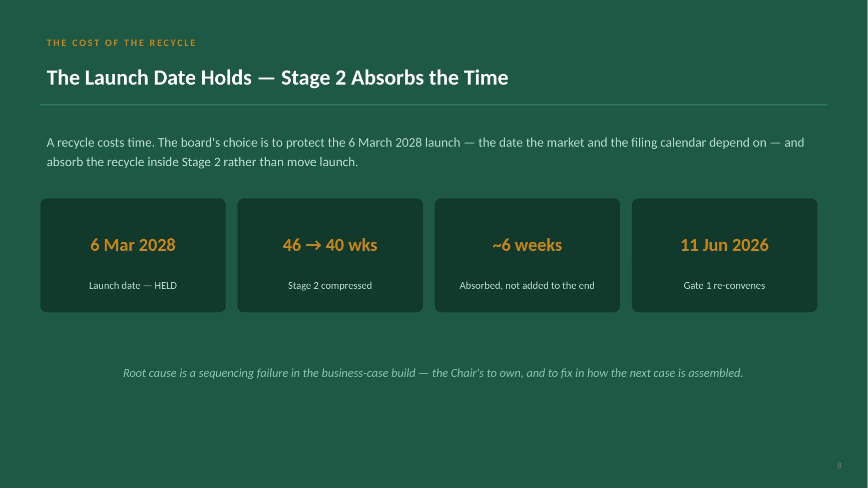Click the slide title about Launch Date Holds
Image resolution: width=868 pixels, height=488 pixels.
277,78
